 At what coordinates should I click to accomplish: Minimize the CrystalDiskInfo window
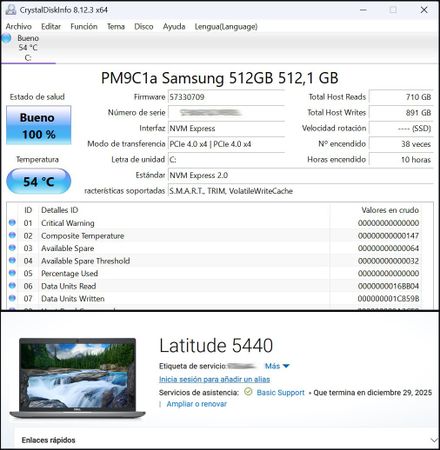(x=363, y=10)
